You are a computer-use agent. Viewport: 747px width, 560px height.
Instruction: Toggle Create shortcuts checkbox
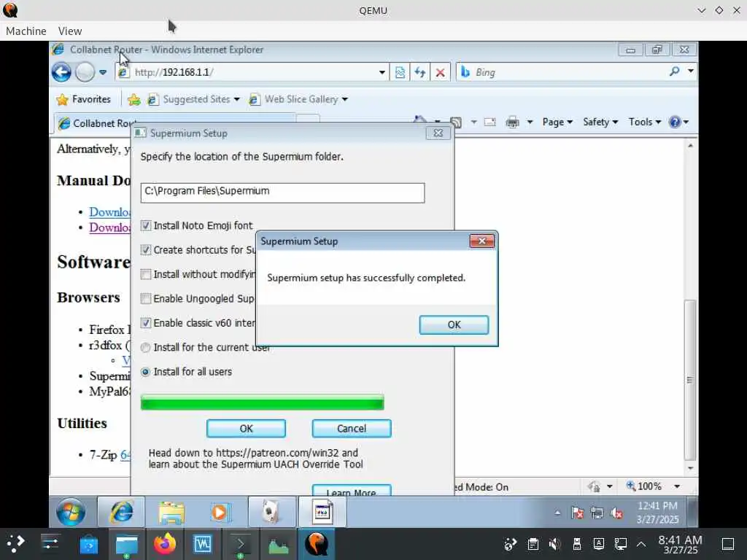146,250
